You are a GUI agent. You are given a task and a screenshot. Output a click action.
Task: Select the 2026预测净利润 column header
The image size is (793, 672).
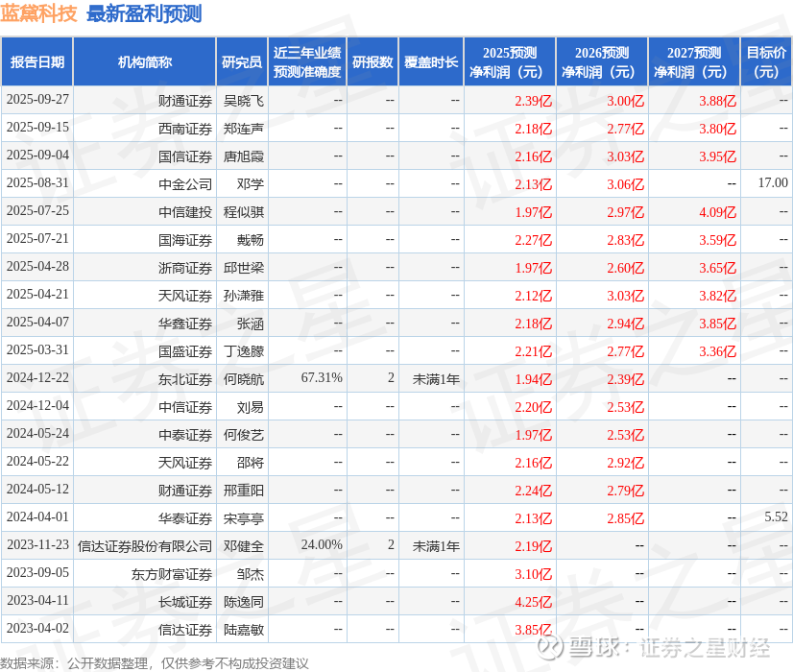[x=602, y=61]
